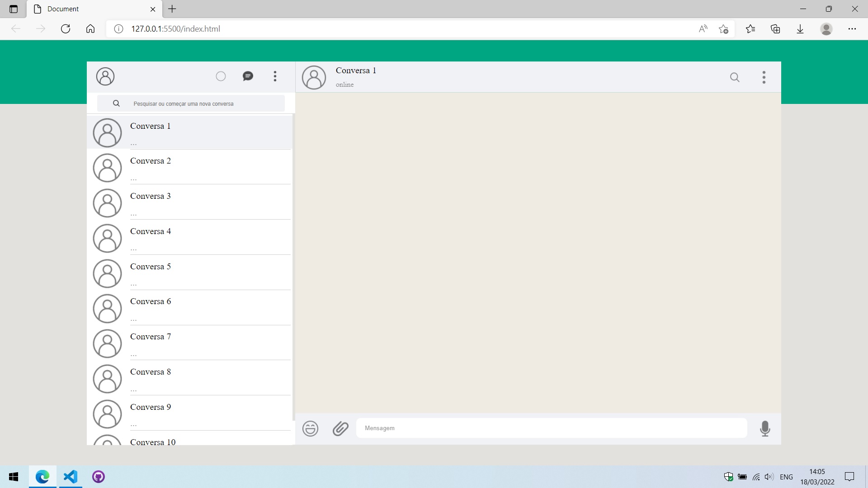Click your profile avatar in the sidebar
The height and width of the screenshot is (488, 868).
coord(105,76)
